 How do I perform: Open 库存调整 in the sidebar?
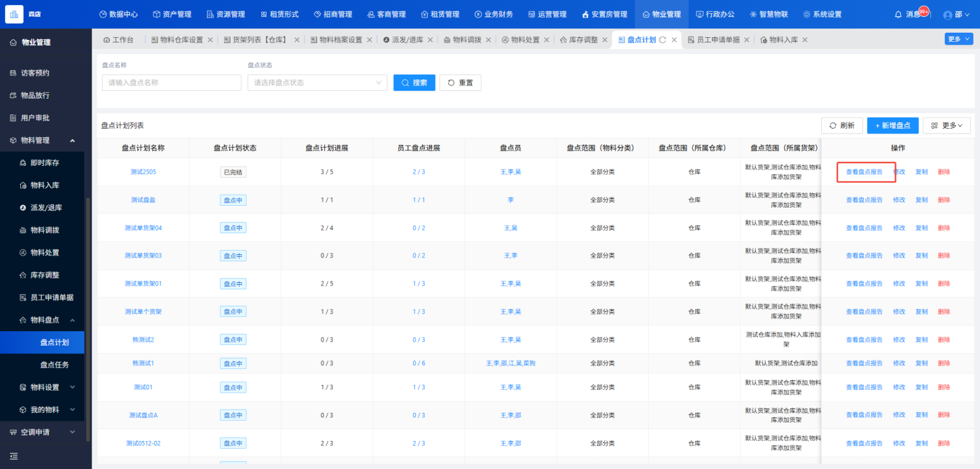(x=45, y=275)
